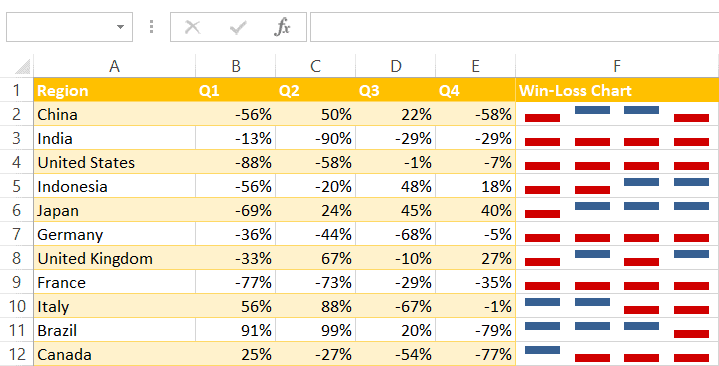
Task: Click Brazil's win-loss sparkline cell
Action: click(617, 330)
